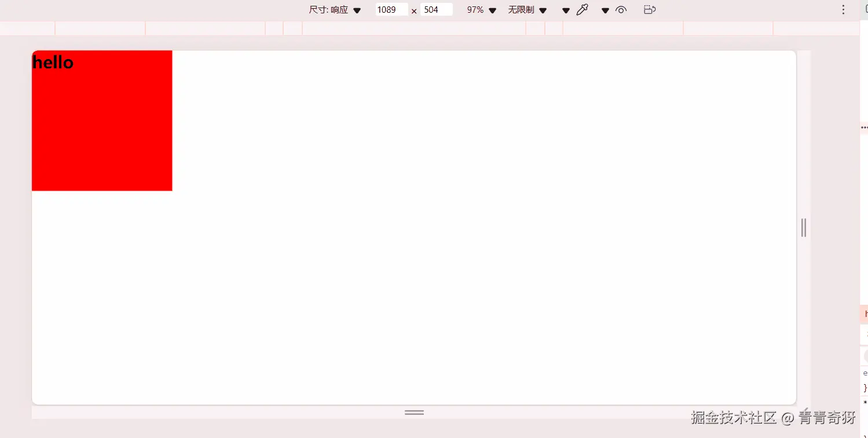Expand the 97% zoom dropdown
This screenshot has width=868, height=438.
482,10
